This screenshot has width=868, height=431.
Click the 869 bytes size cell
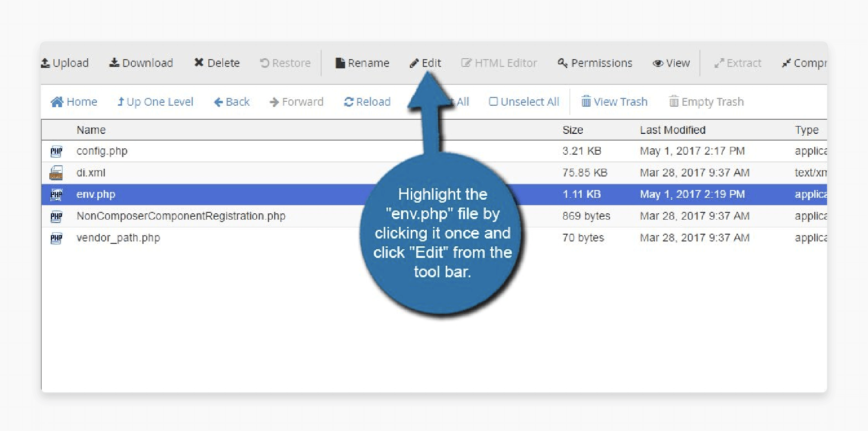coord(586,216)
